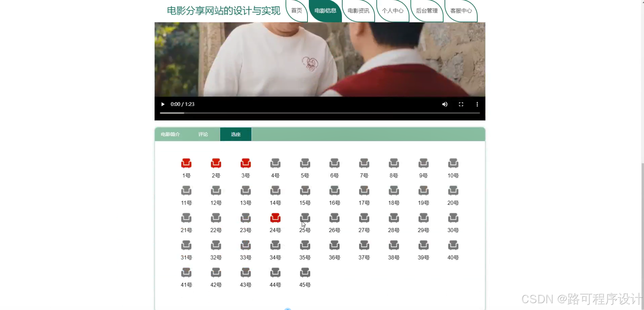The image size is (644, 310).
Task: Choose seat 4号
Action: point(275,163)
